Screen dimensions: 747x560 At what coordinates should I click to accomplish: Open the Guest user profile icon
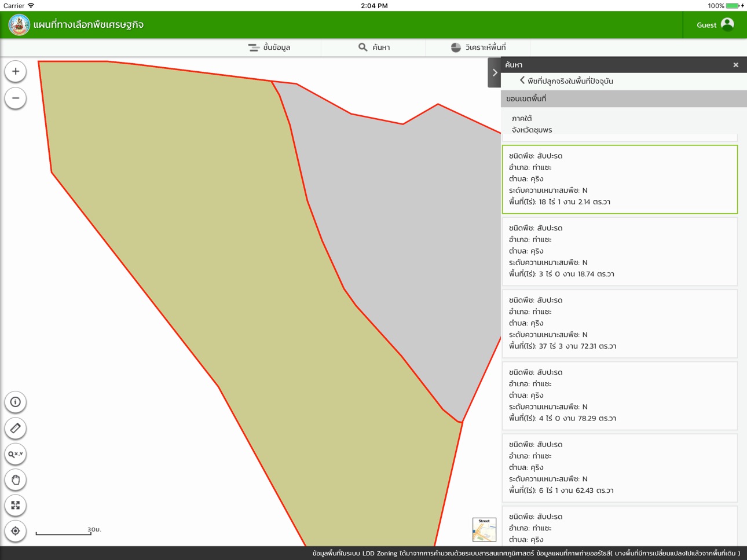point(727,24)
